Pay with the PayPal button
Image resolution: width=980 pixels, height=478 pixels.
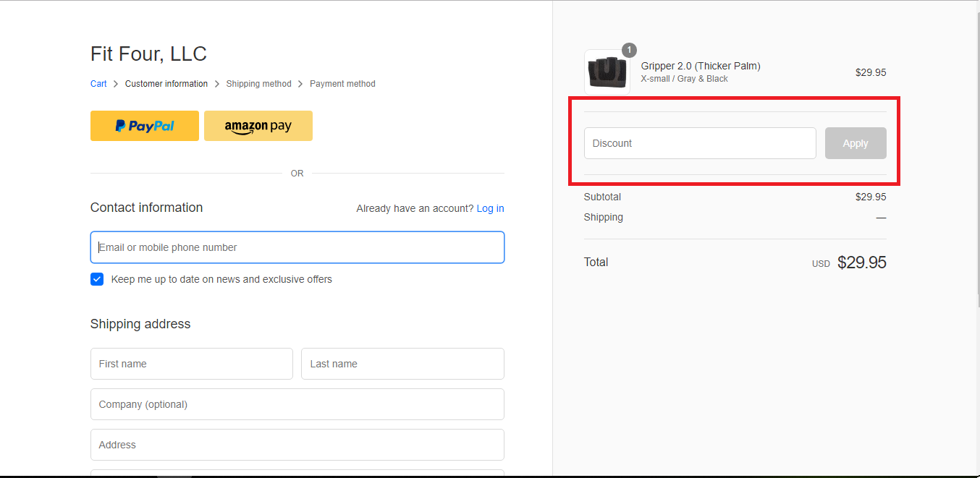(x=145, y=126)
